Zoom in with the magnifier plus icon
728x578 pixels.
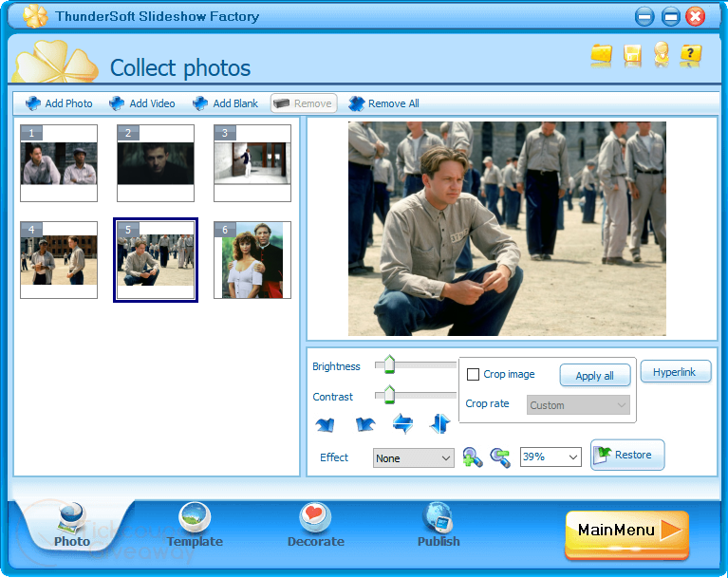(472, 457)
